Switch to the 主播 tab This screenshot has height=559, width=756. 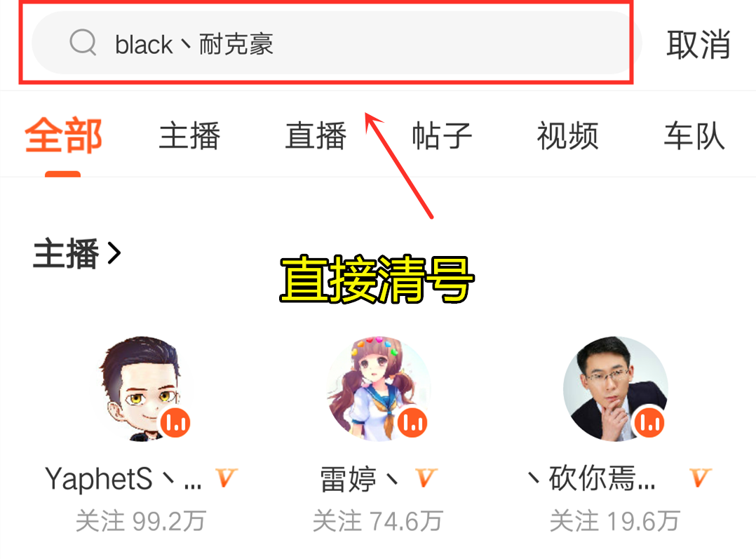click(x=189, y=135)
